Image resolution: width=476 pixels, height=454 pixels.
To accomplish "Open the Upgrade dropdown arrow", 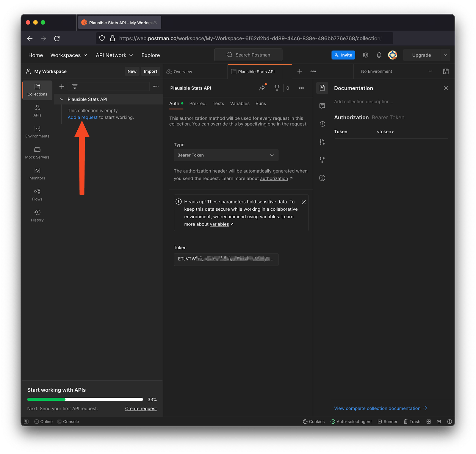I will pyautogui.click(x=445, y=55).
